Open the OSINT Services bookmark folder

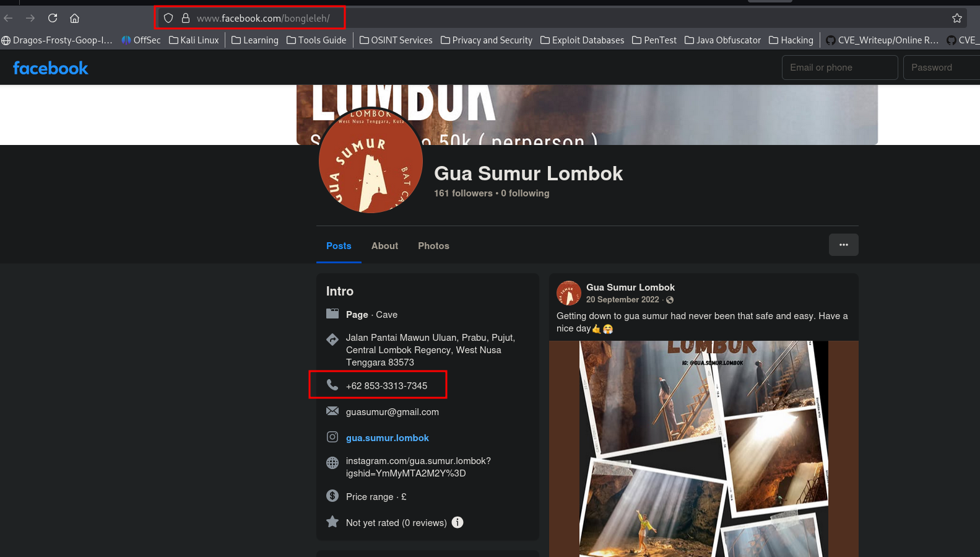pyautogui.click(x=396, y=40)
